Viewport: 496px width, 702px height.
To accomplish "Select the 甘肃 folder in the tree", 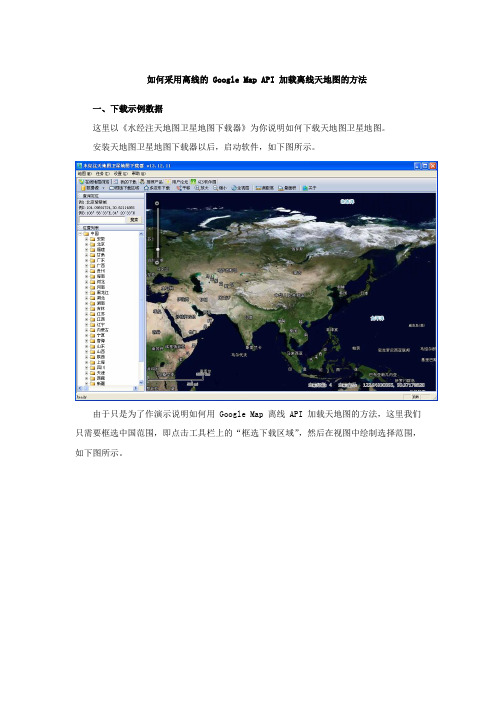I will (98, 255).
